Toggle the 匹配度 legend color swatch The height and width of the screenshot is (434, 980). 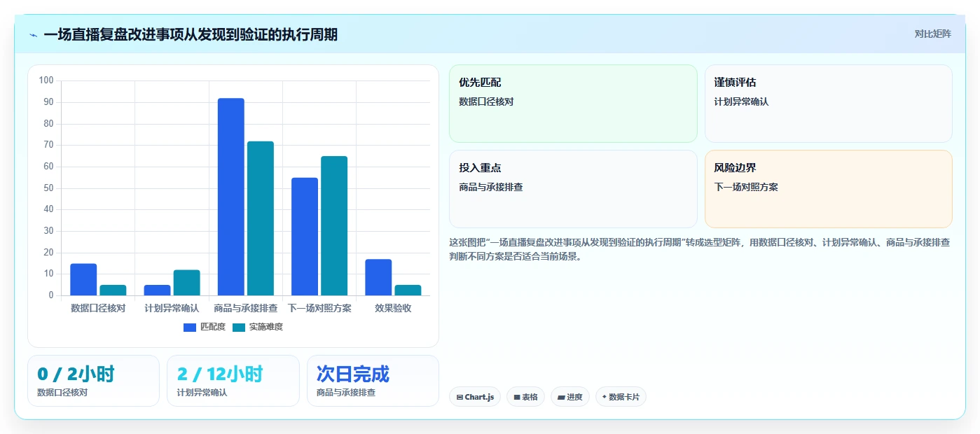[x=190, y=327]
